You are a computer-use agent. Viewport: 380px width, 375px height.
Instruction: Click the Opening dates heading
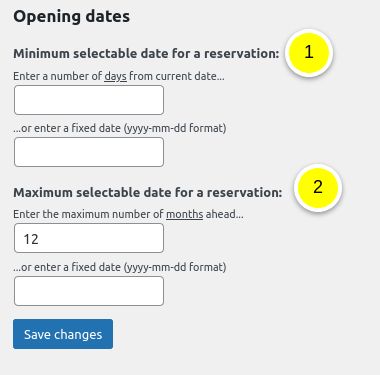click(x=71, y=17)
